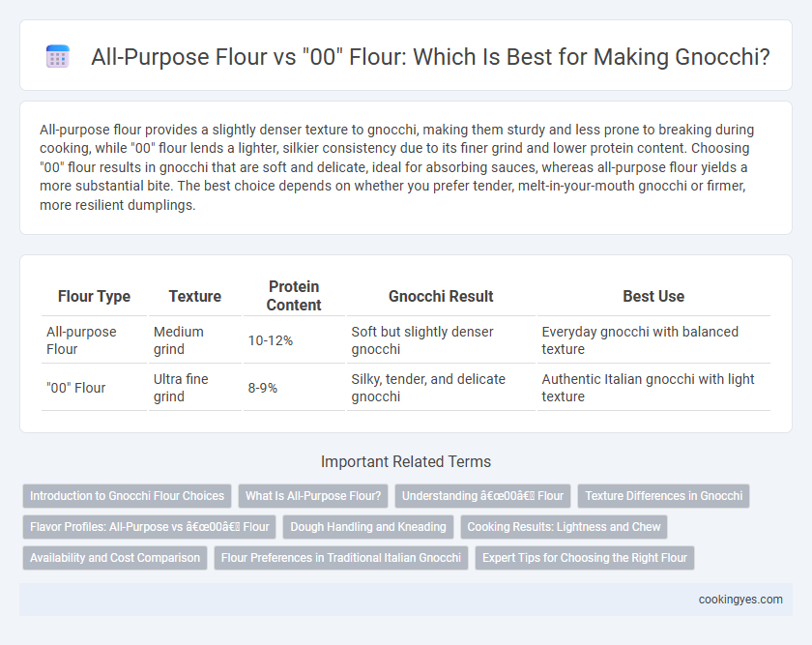Click 'Availability and Cost Comparison' tag
Image resolution: width=812 pixels, height=645 pixels.
tap(115, 558)
